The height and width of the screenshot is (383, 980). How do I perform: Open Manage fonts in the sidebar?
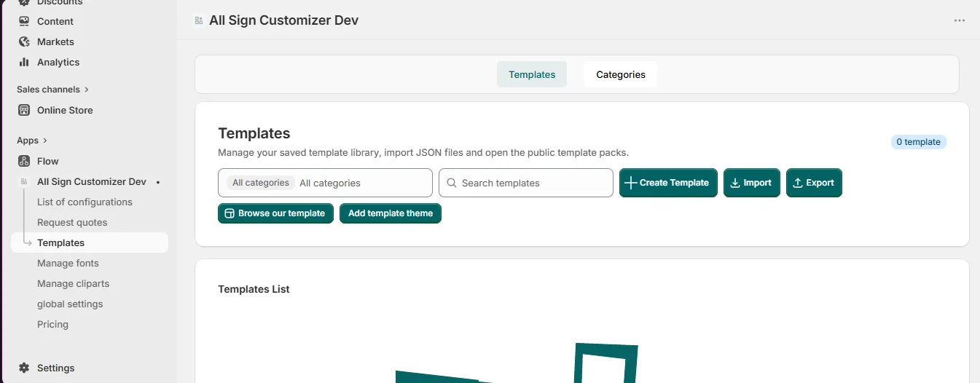click(68, 263)
